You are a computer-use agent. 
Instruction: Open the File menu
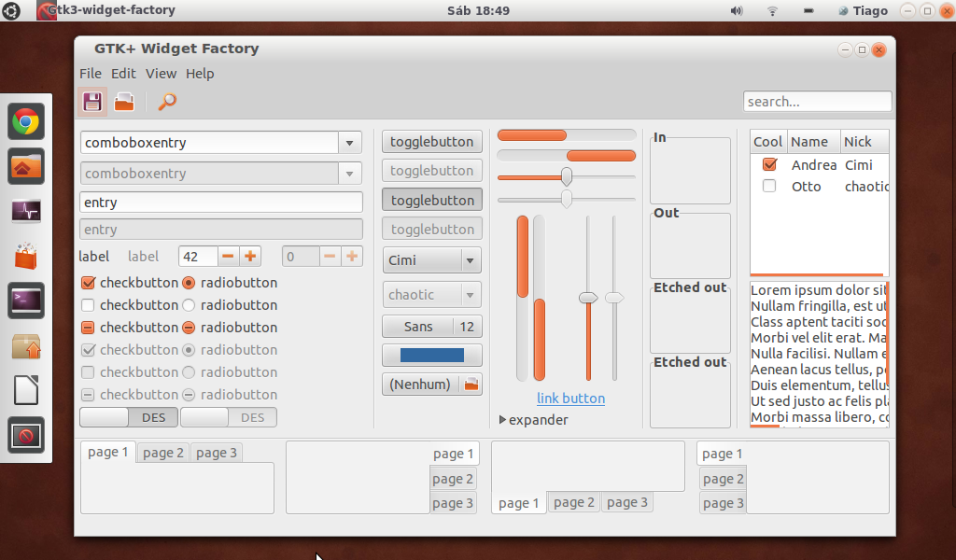point(91,74)
